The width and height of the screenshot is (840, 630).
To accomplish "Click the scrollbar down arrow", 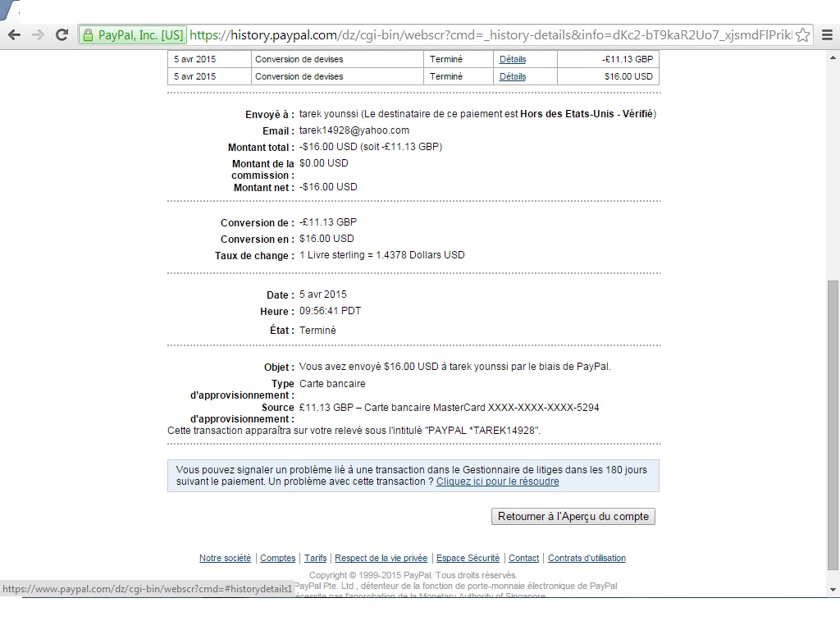I will tap(833, 590).
